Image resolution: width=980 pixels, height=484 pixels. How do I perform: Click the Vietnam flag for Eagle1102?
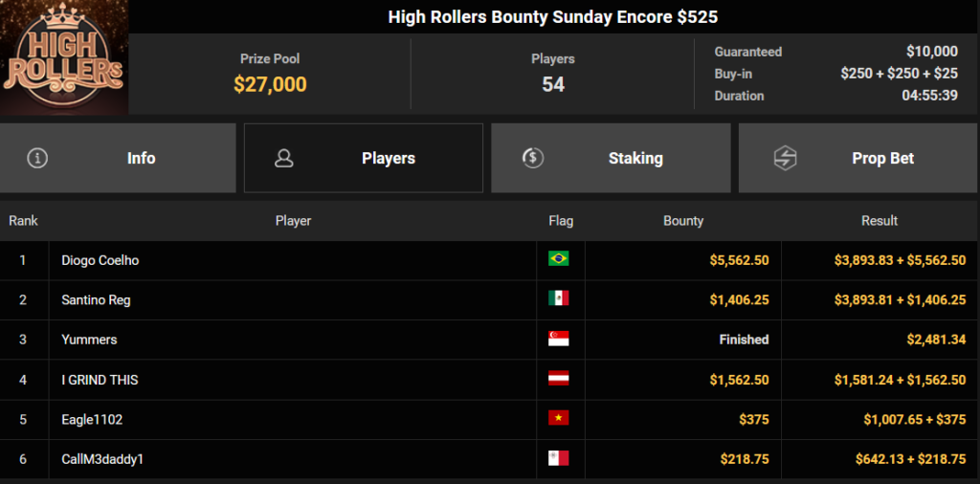pyautogui.click(x=558, y=419)
